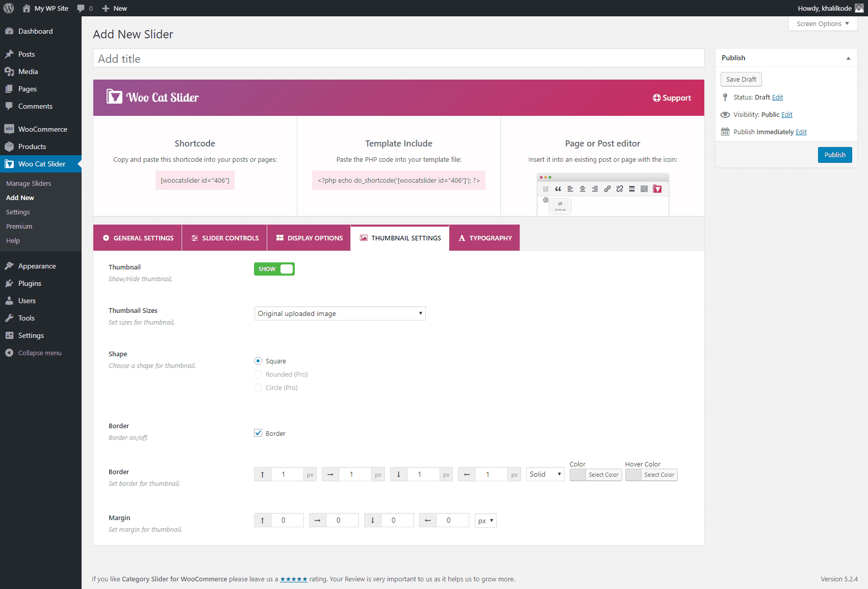Switch to the Typography tab
This screenshot has height=589, width=868.
click(x=484, y=238)
